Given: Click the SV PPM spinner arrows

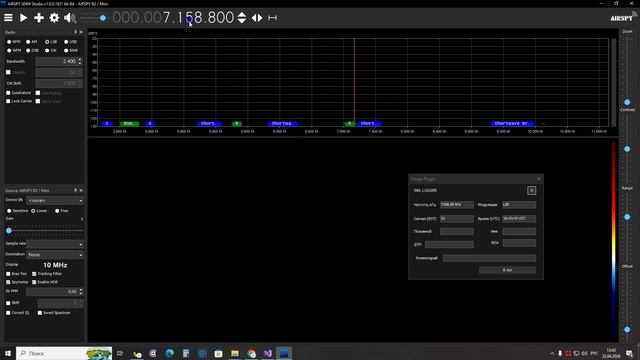Looking at the screenshot, I should pyautogui.click(x=81, y=291).
